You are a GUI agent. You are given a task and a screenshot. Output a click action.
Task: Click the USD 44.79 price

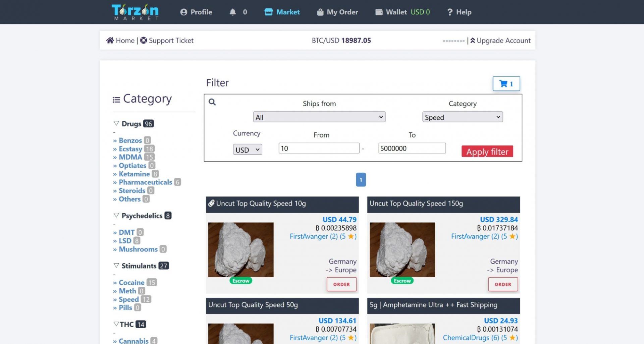pos(339,220)
